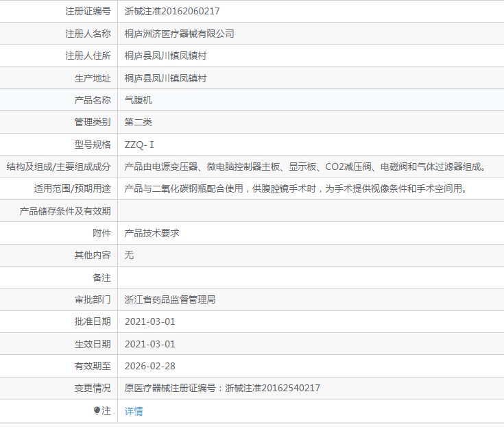Click the 生产地址 label
The image size is (504, 431).
click(x=93, y=78)
